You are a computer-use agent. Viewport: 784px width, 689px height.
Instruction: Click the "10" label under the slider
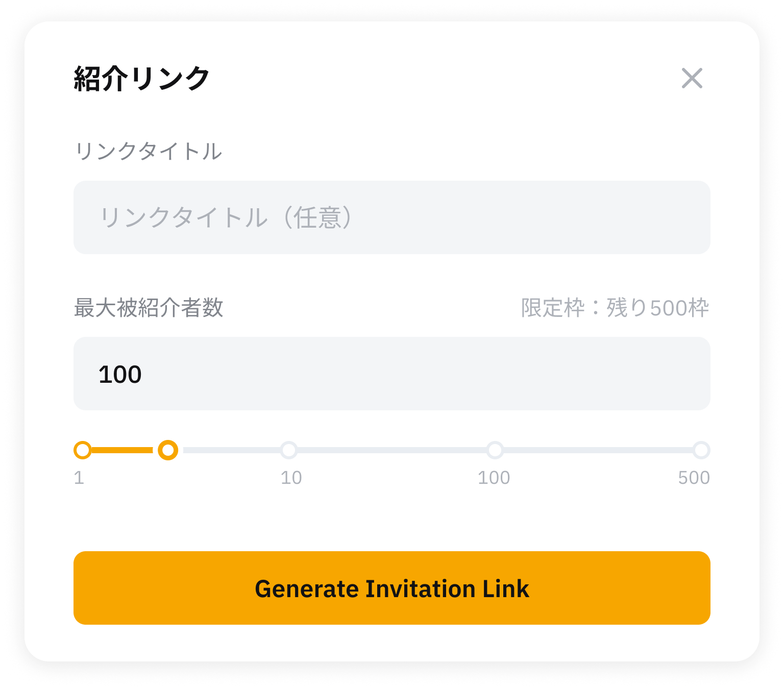291,478
